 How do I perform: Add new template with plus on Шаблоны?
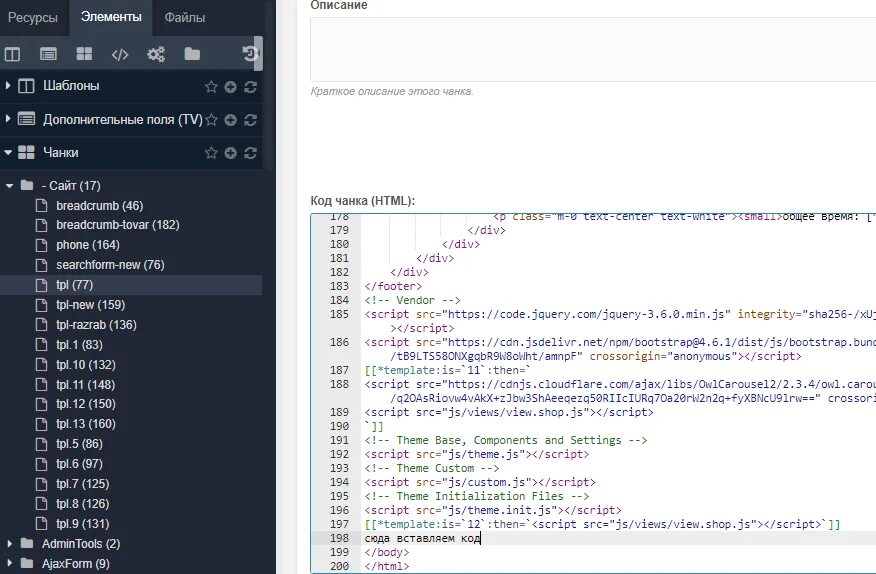230,87
